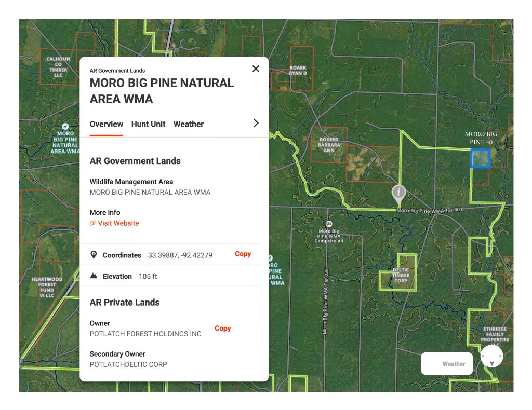Click the Coordinates location pin icon
This screenshot has width=532, height=410.
(94, 255)
